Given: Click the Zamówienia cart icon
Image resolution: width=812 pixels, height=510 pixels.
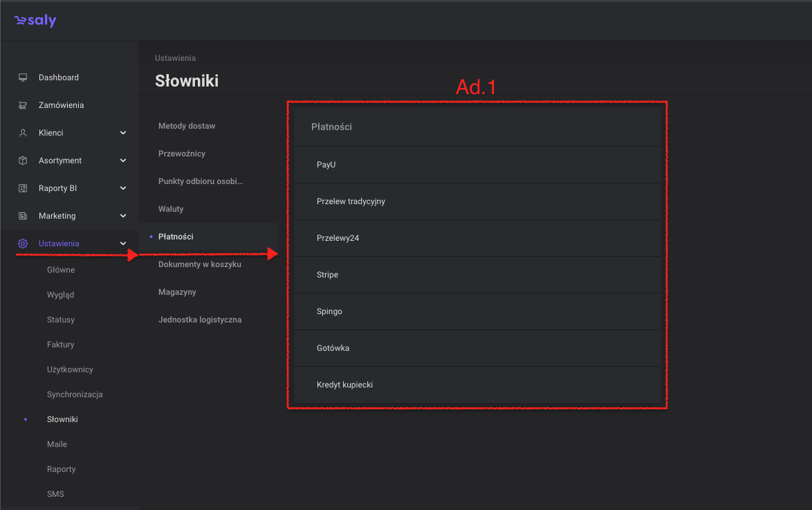Looking at the screenshot, I should pos(23,105).
